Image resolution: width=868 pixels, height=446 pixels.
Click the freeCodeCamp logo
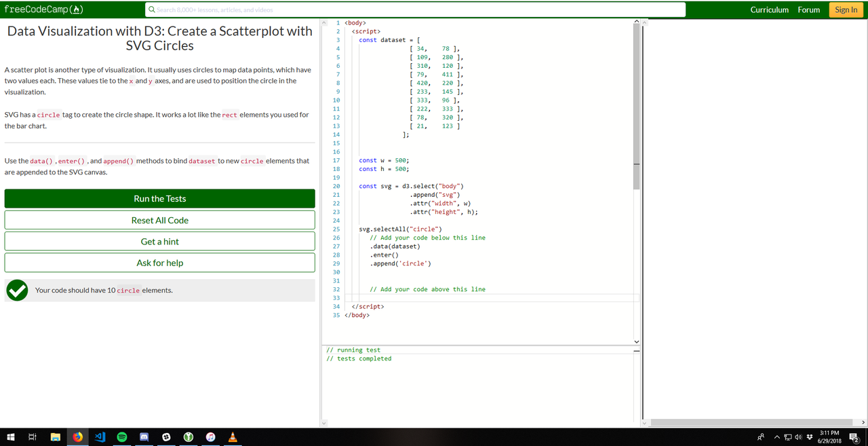(44, 10)
